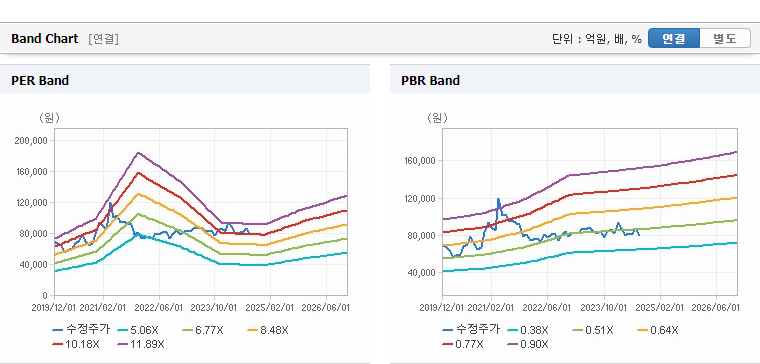
Task: Toggle 10.18X series in PER legend
Action: (76, 344)
